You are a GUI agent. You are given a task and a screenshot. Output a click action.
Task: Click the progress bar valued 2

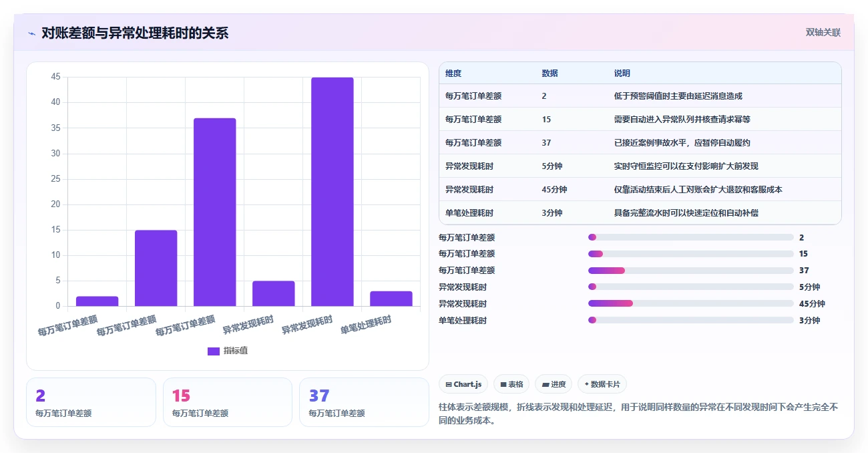point(690,237)
